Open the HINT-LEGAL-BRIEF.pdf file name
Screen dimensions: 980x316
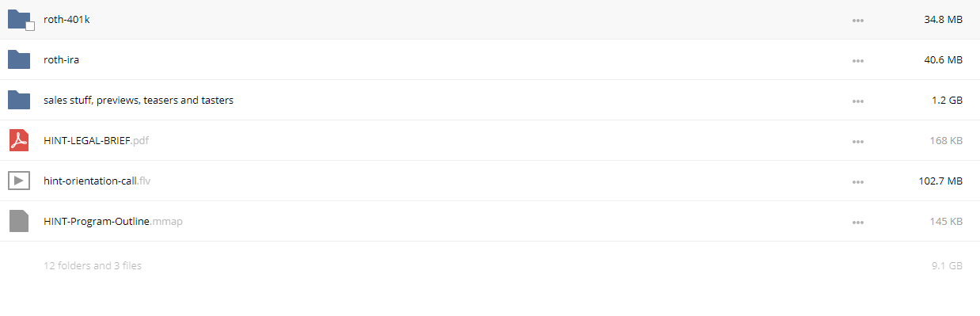(96, 140)
